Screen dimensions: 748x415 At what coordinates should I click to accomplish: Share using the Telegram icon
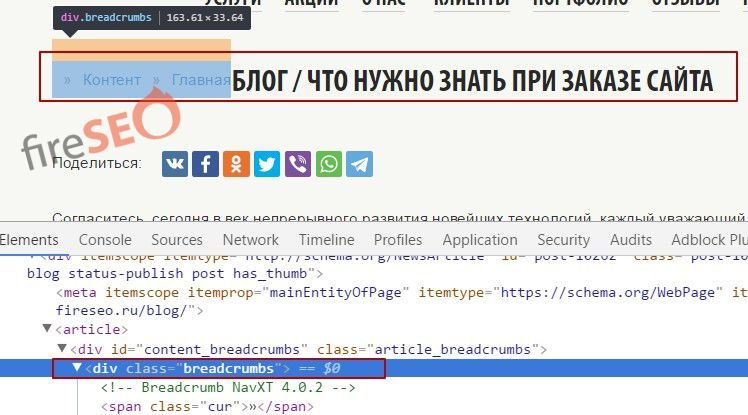tap(359, 164)
